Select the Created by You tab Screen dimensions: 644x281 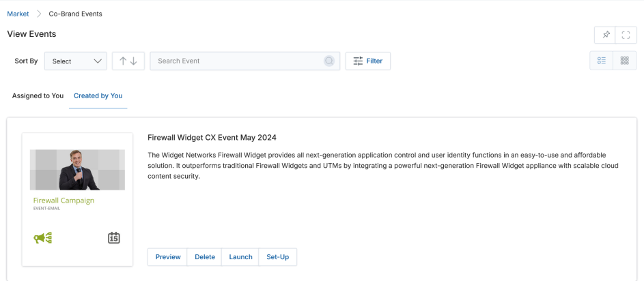pos(98,95)
